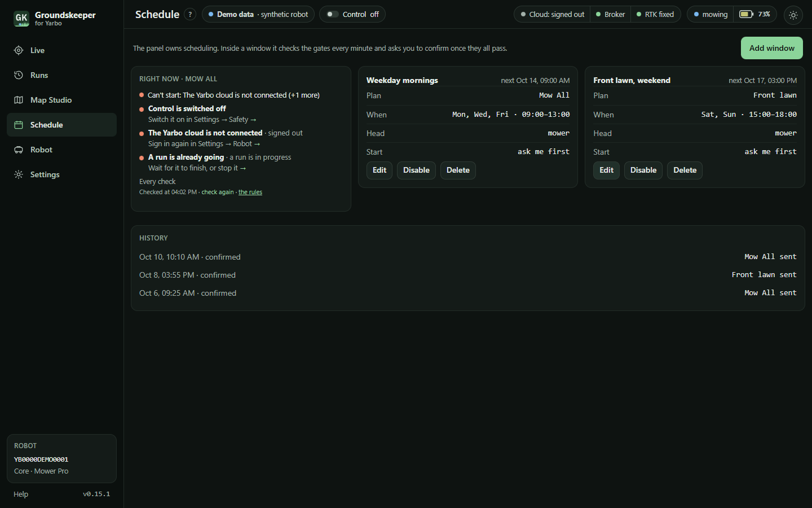Open the Live page
812x508 pixels.
61,50
